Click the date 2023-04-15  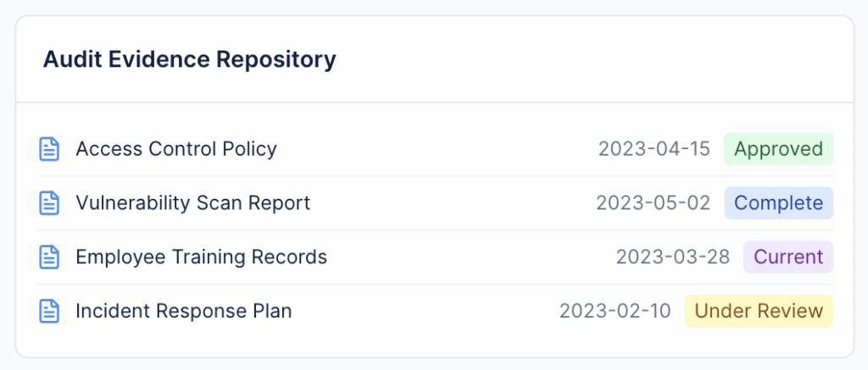pos(654,149)
